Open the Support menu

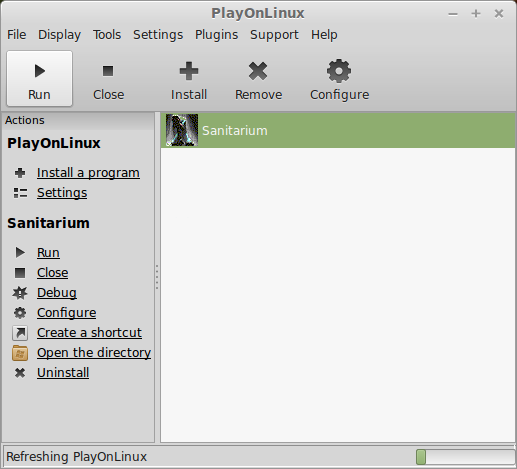[x=274, y=35]
